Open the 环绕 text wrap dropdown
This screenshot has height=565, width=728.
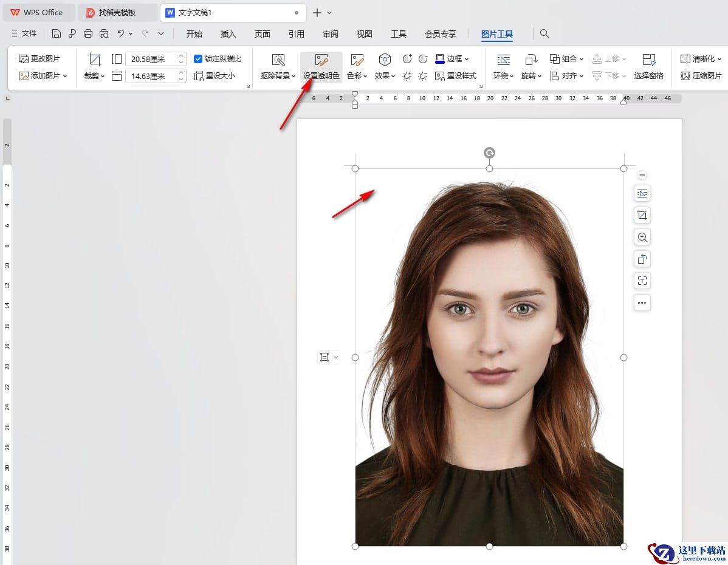[503, 67]
